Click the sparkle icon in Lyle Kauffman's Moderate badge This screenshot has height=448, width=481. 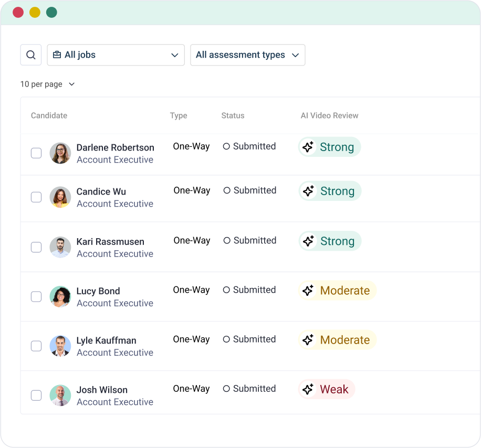[x=308, y=339]
